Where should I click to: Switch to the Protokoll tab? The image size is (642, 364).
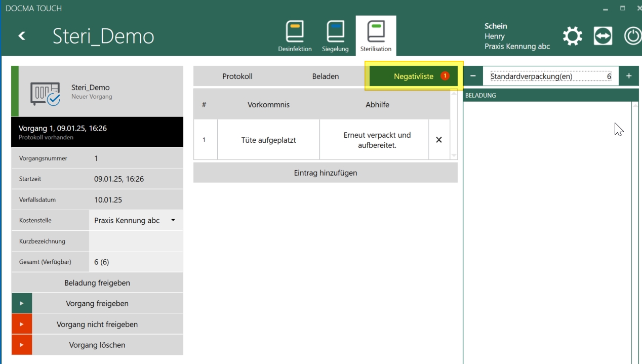tap(237, 76)
